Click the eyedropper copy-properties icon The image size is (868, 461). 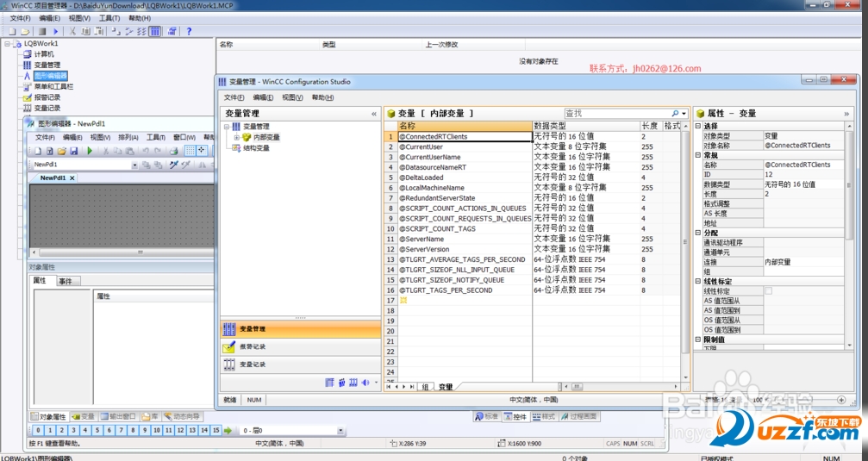click(174, 165)
